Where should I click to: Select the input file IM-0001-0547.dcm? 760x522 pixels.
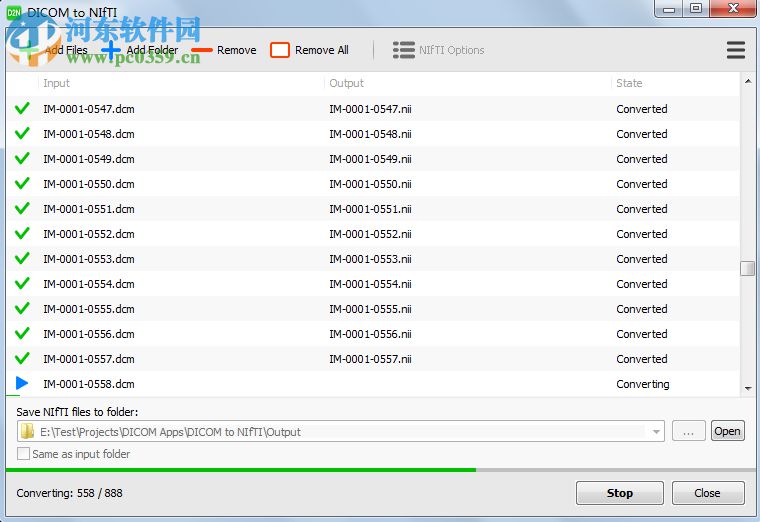tap(89, 109)
